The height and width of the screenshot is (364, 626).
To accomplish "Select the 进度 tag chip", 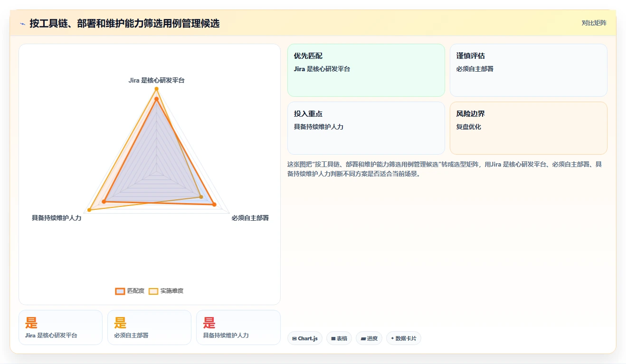I will point(369,338).
